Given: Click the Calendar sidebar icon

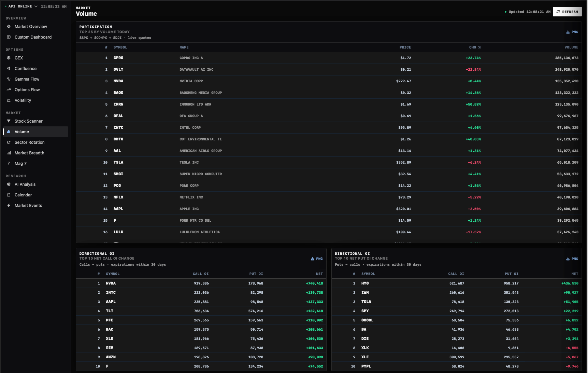Looking at the screenshot, I should point(9,195).
